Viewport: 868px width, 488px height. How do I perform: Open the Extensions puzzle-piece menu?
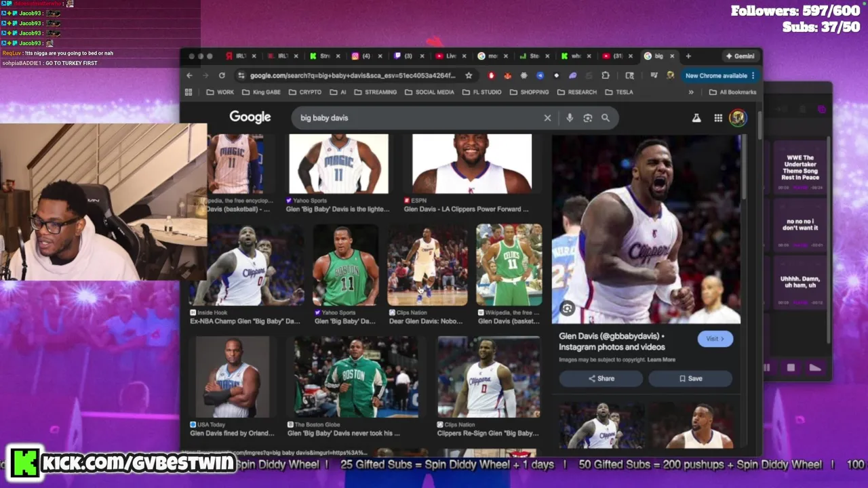(x=606, y=75)
